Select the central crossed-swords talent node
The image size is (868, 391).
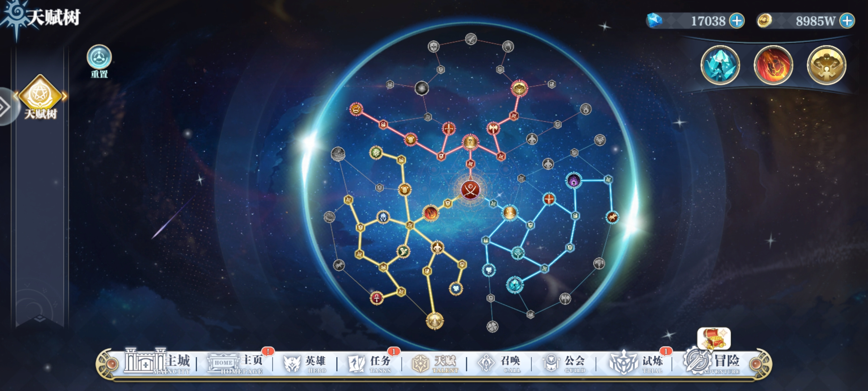click(x=470, y=190)
